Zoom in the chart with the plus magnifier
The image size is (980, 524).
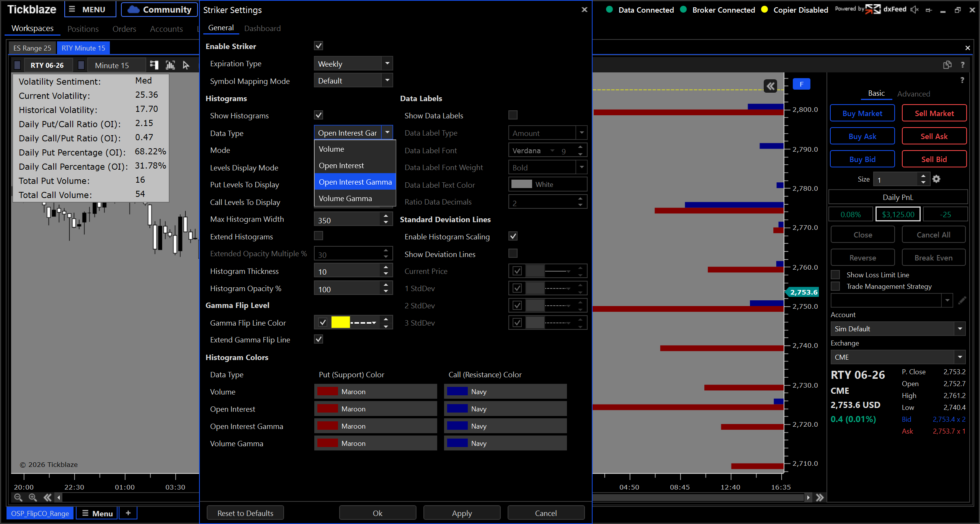pyautogui.click(x=33, y=498)
